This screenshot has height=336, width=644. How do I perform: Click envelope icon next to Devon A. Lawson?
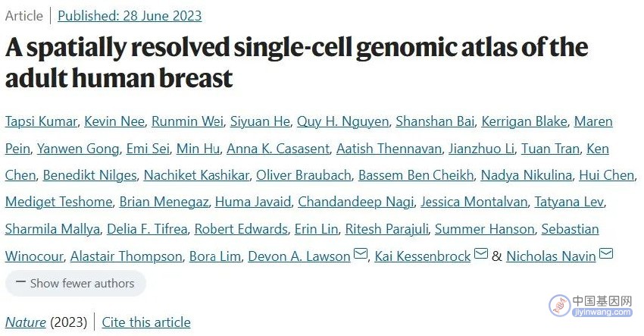[361, 253]
